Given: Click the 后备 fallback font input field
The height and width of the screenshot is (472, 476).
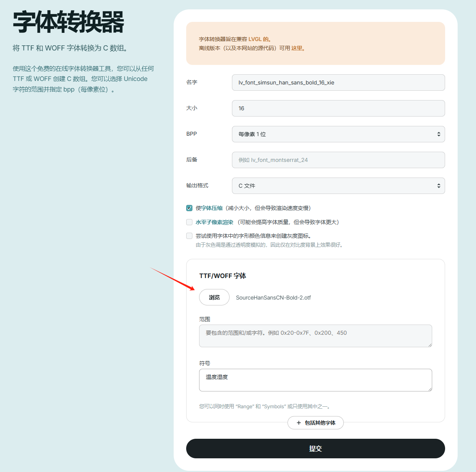Looking at the screenshot, I should (338, 160).
